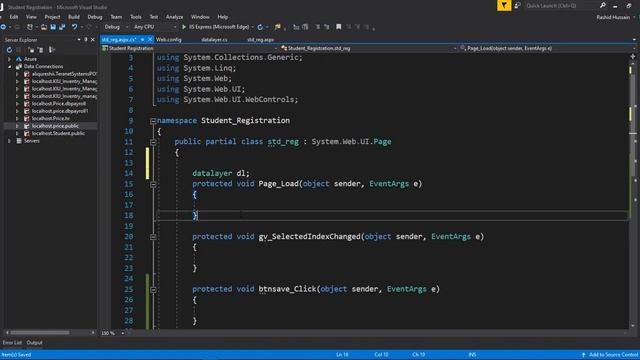Open the Page_Load member dropdown
The height and width of the screenshot is (360, 640).
[634, 48]
